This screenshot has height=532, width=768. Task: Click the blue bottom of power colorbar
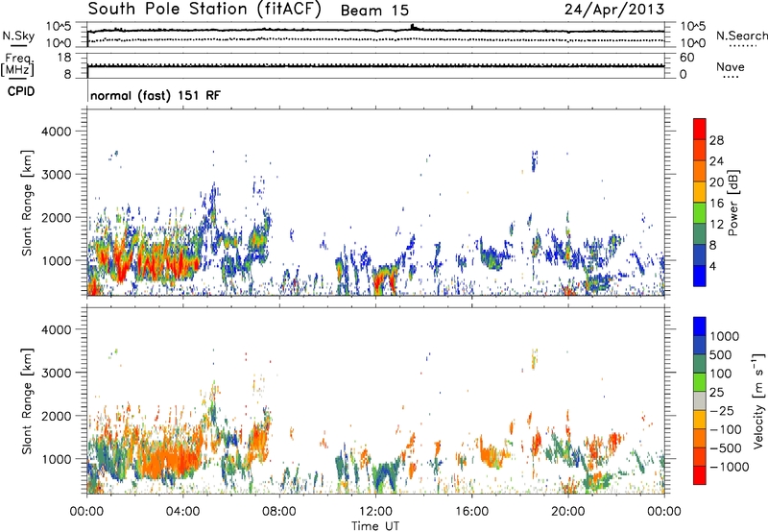click(x=700, y=276)
